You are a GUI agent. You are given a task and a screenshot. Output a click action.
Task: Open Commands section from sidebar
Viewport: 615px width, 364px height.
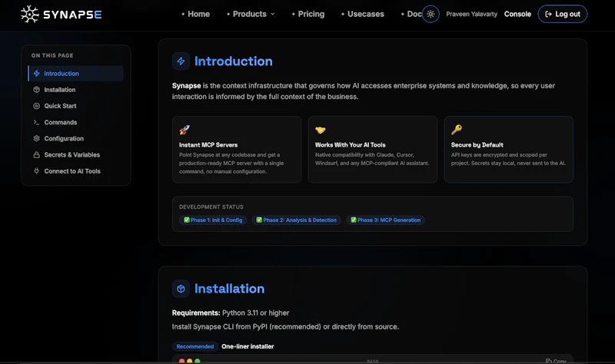tap(61, 122)
